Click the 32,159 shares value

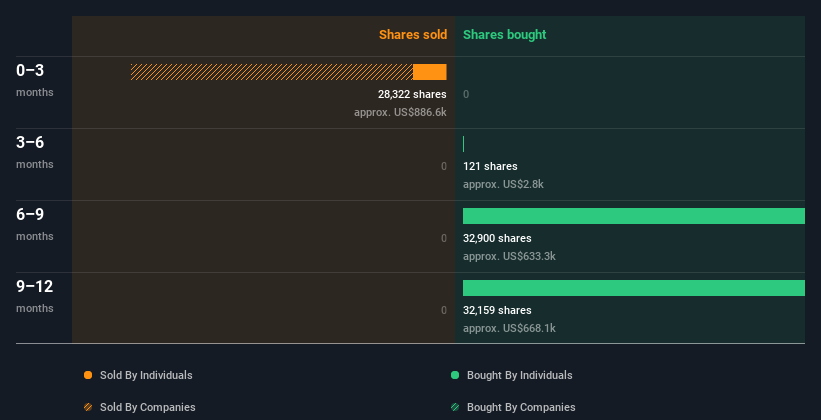tap(497, 310)
